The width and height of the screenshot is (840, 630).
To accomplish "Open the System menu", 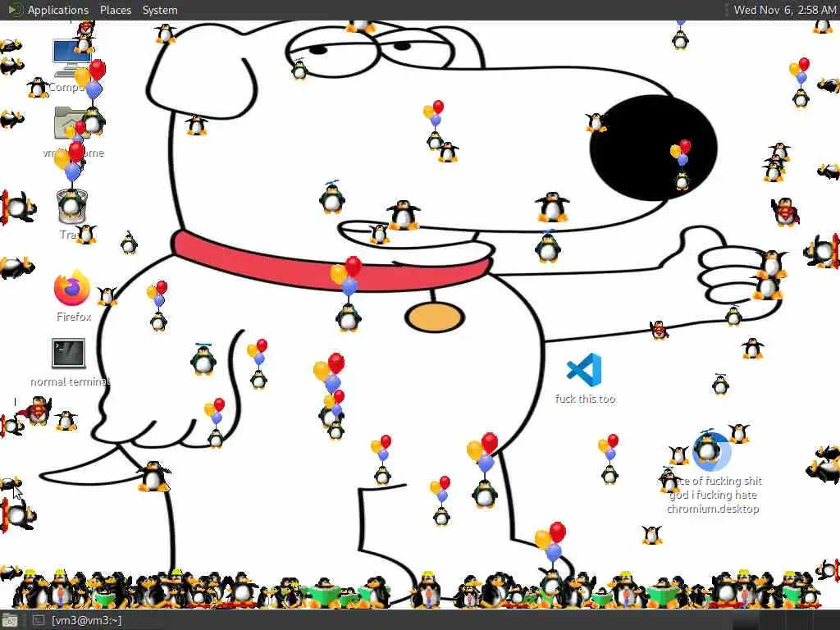I will click(160, 10).
